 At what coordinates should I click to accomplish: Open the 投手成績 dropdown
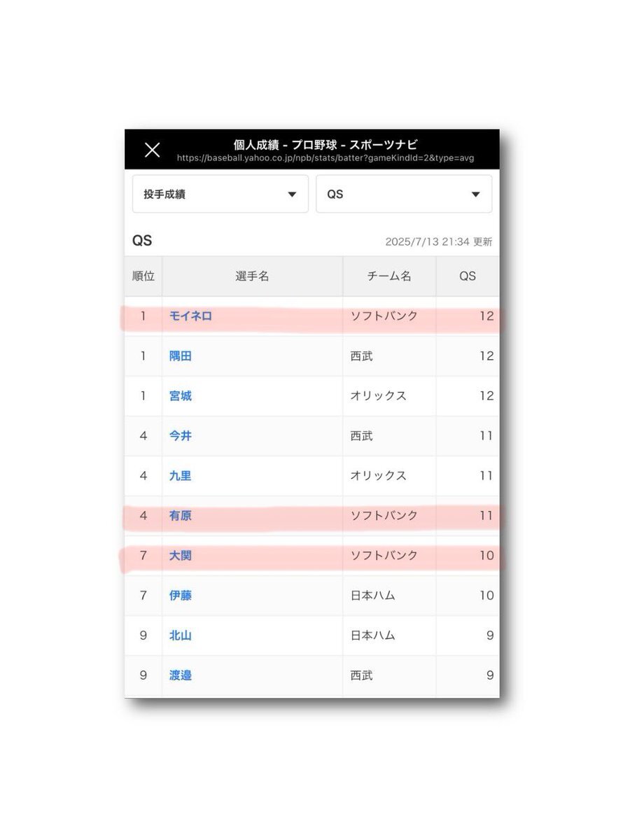(220, 194)
